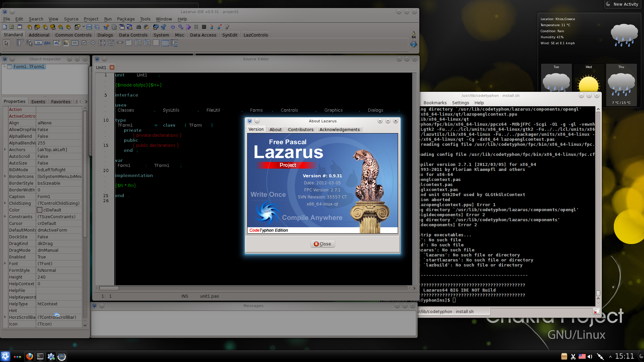
Task: Click Source Editor horizontal scrollbar thumb
Action: tap(109, 288)
